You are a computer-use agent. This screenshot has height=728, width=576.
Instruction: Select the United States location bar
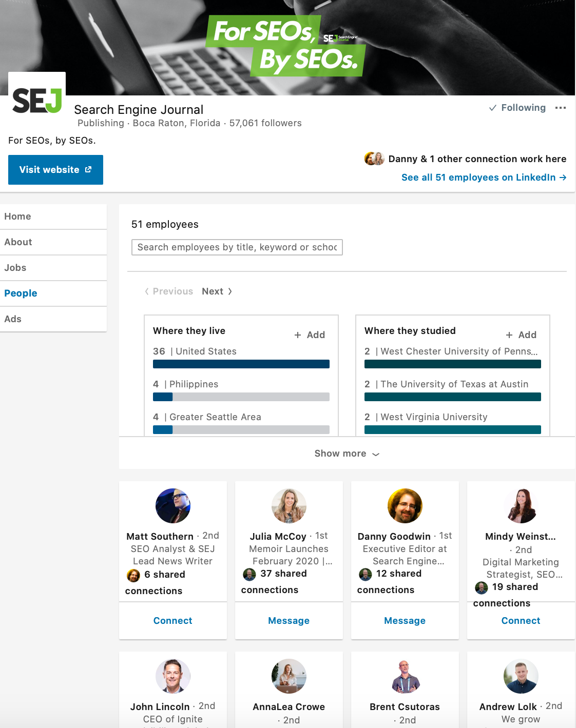click(241, 364)
